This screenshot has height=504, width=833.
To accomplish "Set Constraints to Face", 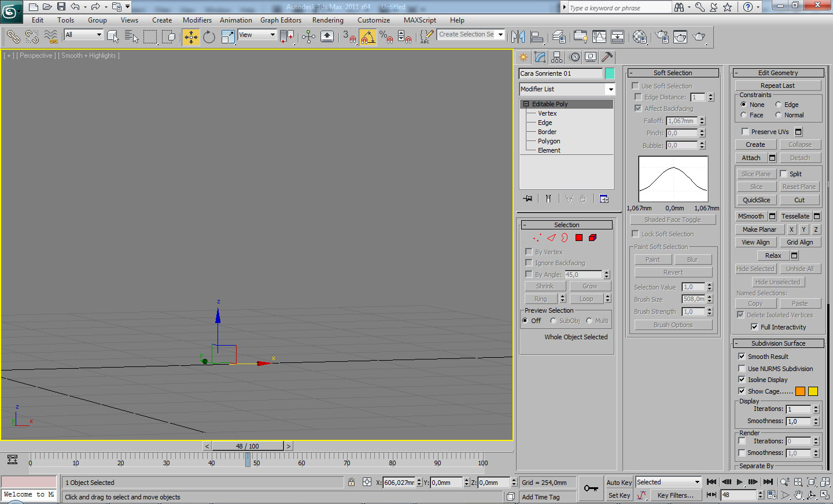I will pos(744,115).
